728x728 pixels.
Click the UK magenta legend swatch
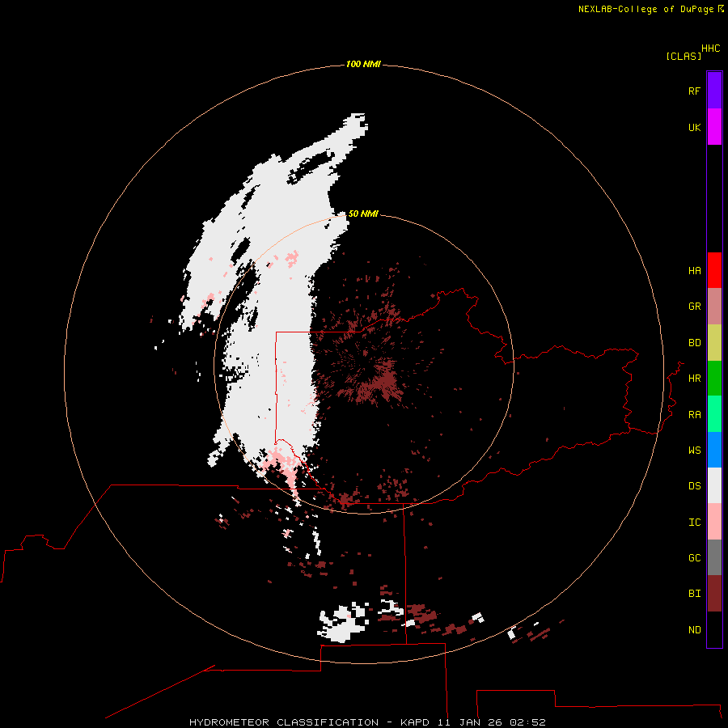click(714, 127)
